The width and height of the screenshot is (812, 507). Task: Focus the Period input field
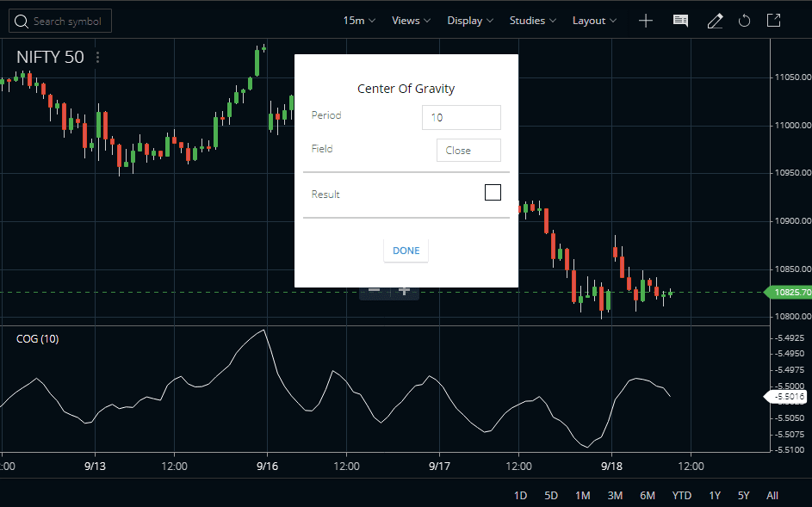pos(462,118)
